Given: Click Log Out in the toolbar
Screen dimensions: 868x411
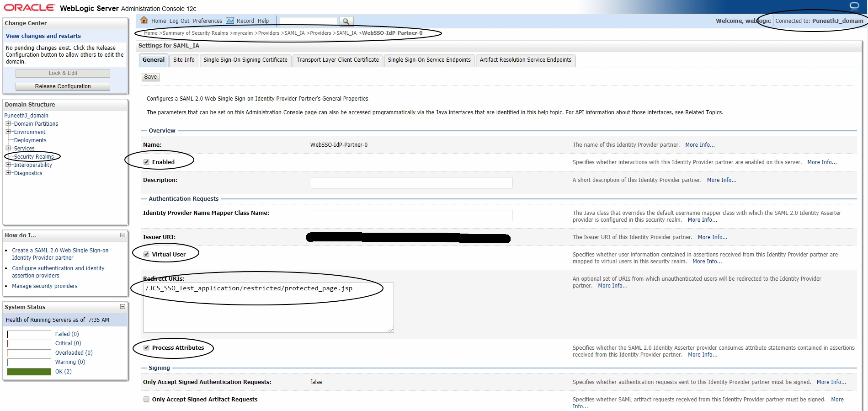Looking at the screenshot, I should pyautogui.click(x=179, y=21).
